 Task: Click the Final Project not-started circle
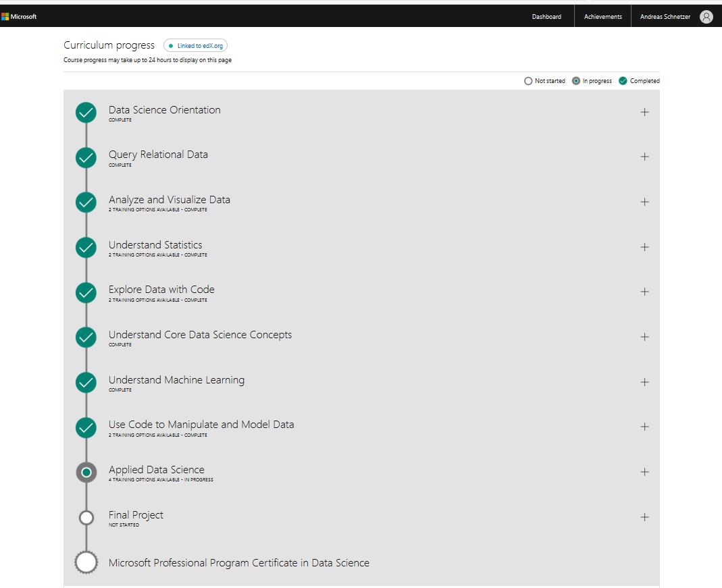click(86, 518)
